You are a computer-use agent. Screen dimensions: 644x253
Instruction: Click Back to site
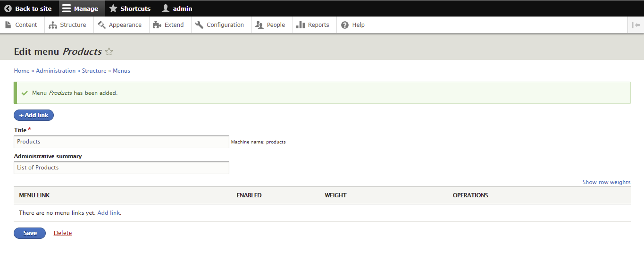pyautogui.click(x=28, y=8)
